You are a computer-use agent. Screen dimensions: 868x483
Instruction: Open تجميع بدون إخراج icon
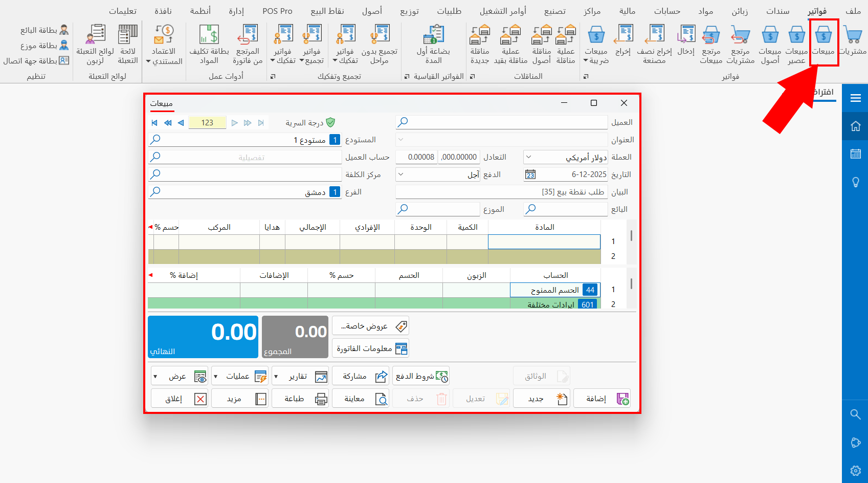(x=380, y=45)
